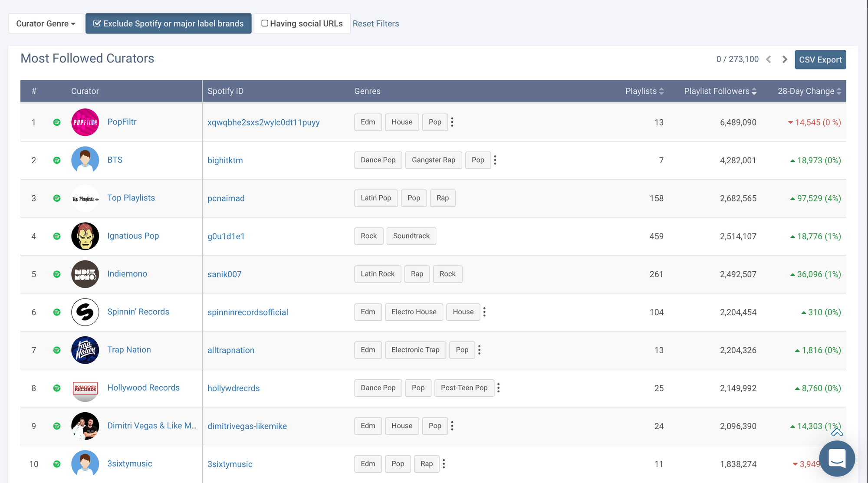868x483 pixels.
Task: Open the chat support bubble
Action: [837, 458]
